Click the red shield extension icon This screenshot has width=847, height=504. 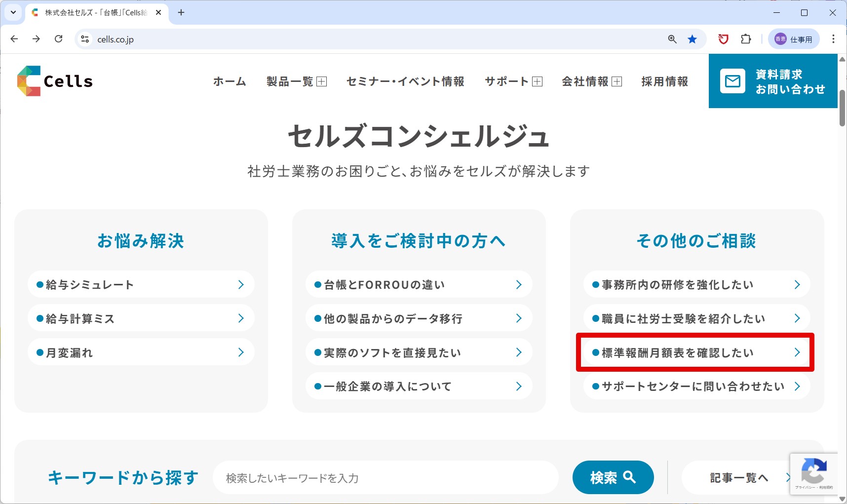(x=723, y=39)
